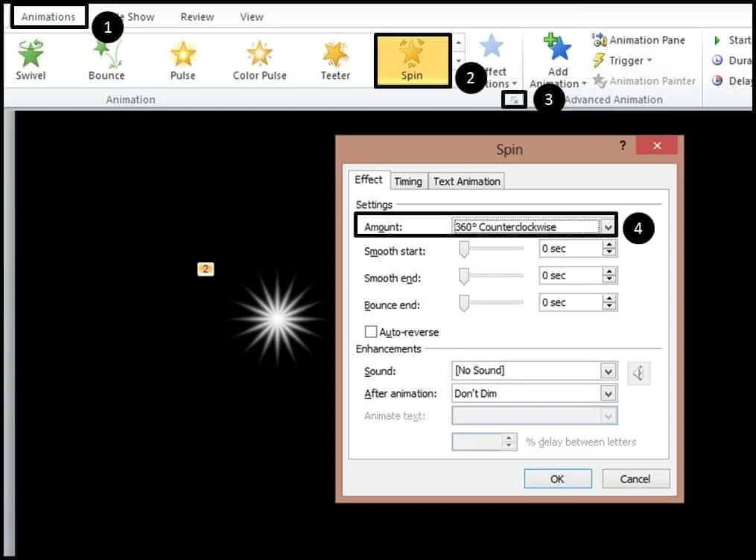Viewport: 756px width, 560px height.
Task: Open the Text Animation tab
Action: [467, 181]
